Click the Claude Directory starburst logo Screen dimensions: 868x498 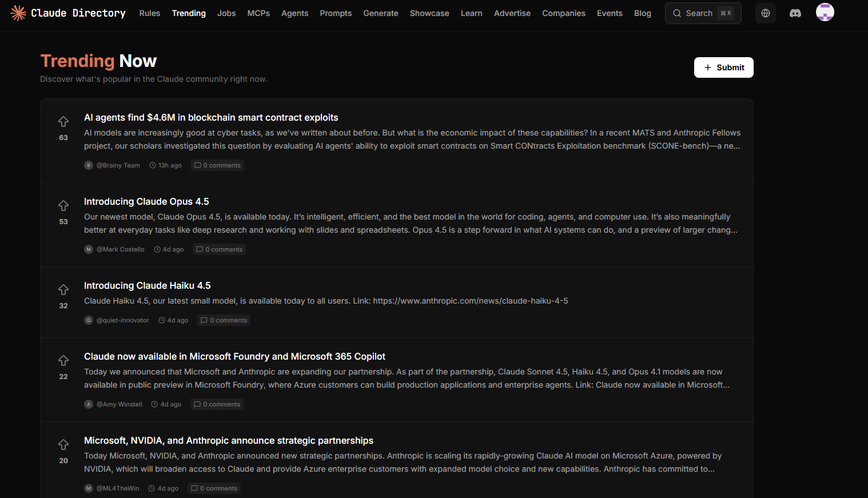point(18,13)
